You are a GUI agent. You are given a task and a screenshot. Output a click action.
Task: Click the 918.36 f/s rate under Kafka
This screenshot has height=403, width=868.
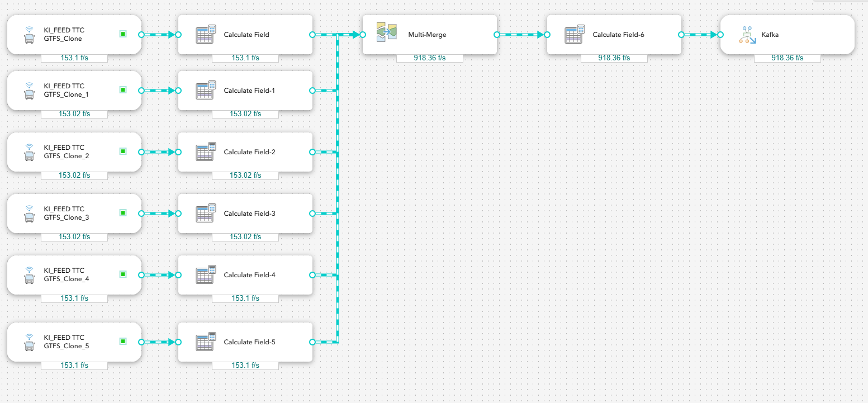788,58
